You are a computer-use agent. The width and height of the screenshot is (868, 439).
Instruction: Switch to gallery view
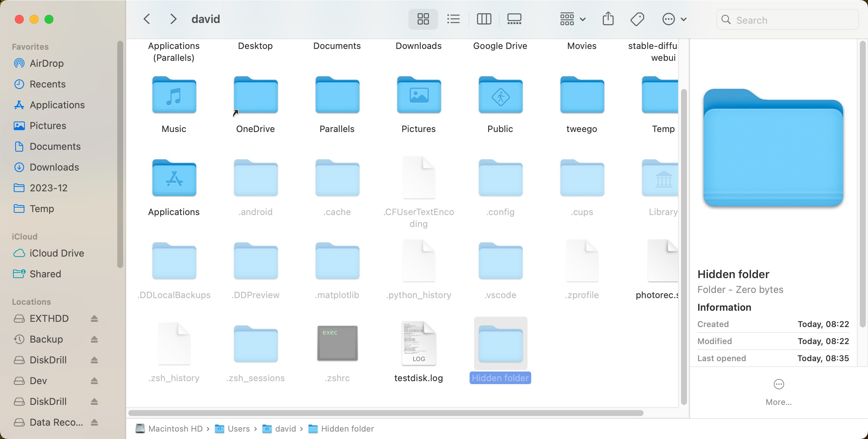tap(513, 19)
